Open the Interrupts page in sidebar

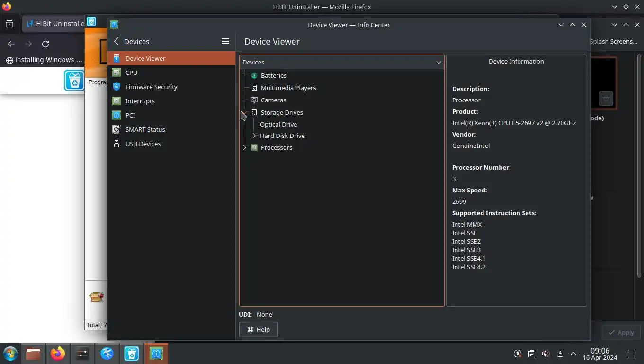[x=171, y=101]
